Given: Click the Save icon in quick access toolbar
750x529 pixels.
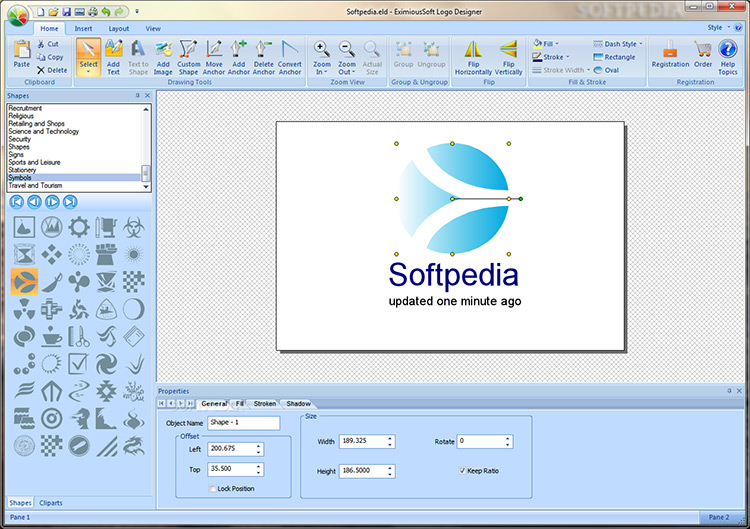Looking at the screenshot, I should [66, 11].
